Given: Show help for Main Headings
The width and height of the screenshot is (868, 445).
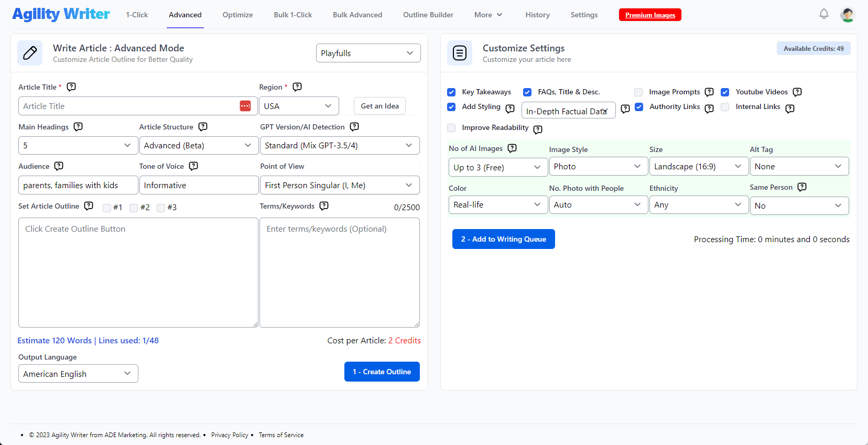Looking at the screenshot, I should [78, 127].
